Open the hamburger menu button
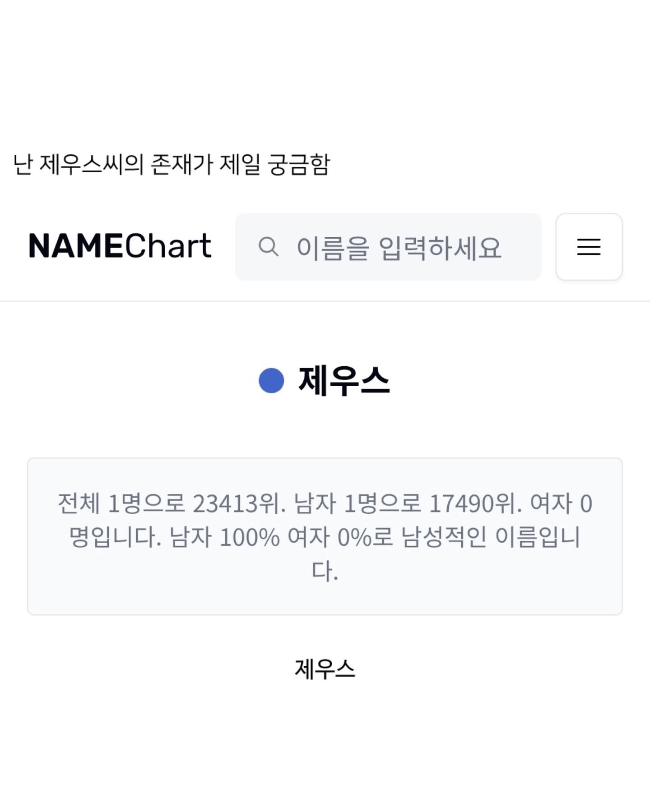 [589, 247]
